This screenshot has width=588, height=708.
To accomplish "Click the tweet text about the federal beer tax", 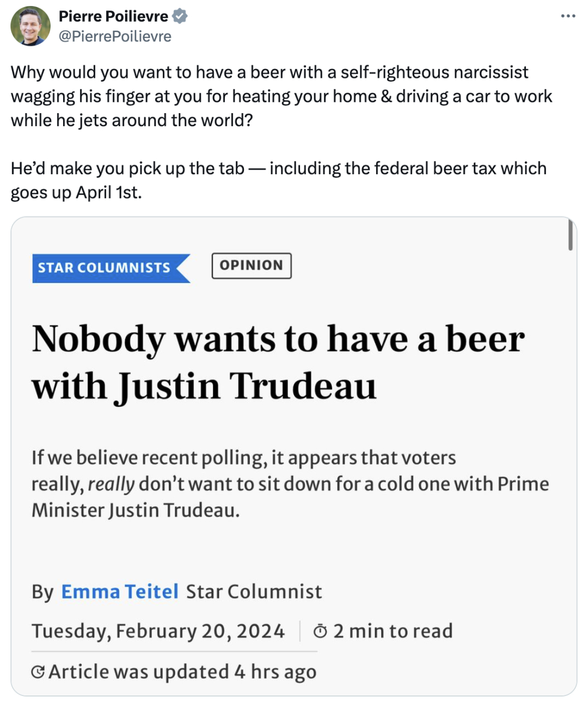I will tap(278, 180).
